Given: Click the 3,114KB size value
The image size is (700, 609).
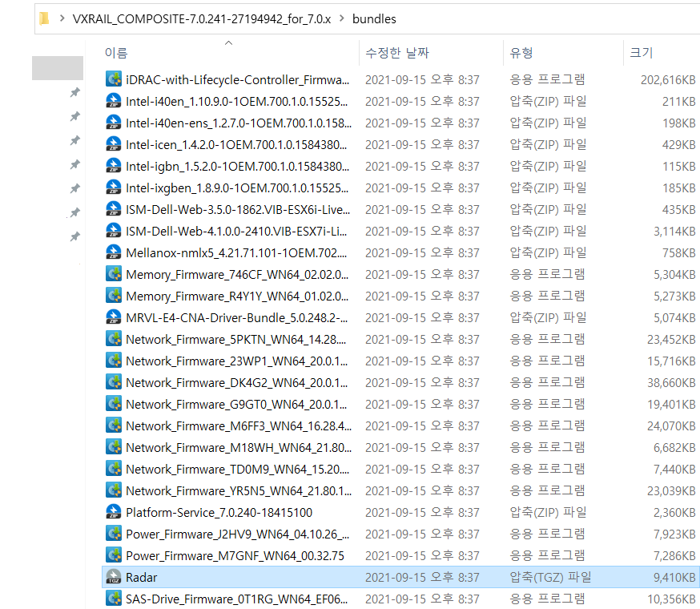Looking at the screenshot, I should [x=674, y=232].
